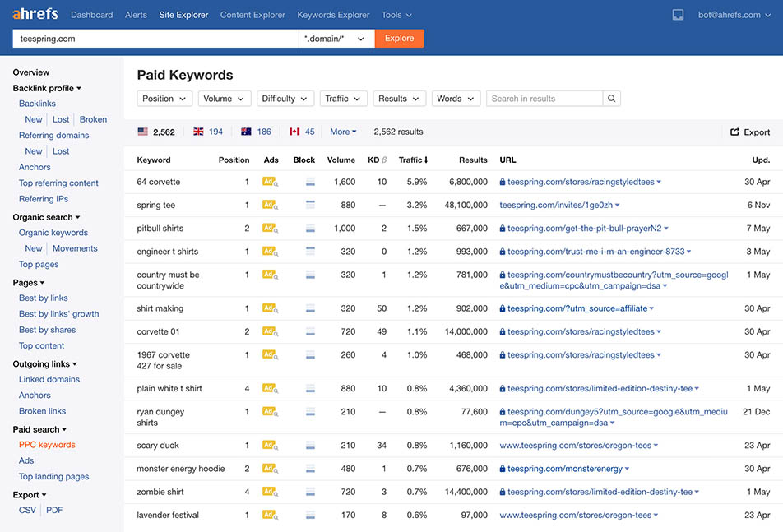The width and height of the screenshot is (783, 532).
Task: Expand URL options for teespring.com/monsterenergy
Action: 627,470
